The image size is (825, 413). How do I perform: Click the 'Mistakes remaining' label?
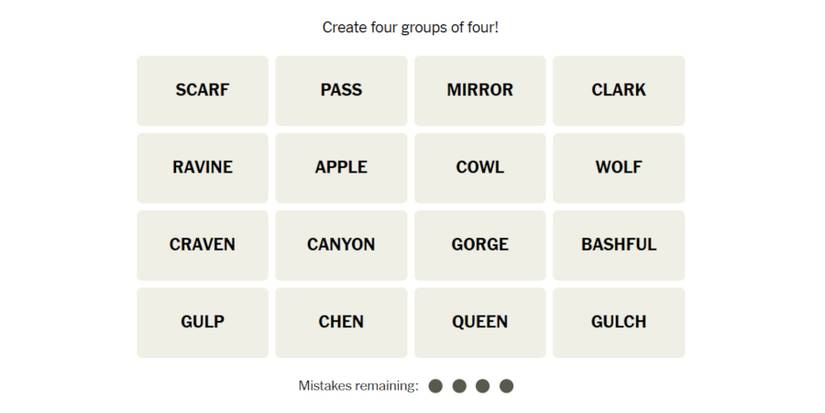point(358,386)
